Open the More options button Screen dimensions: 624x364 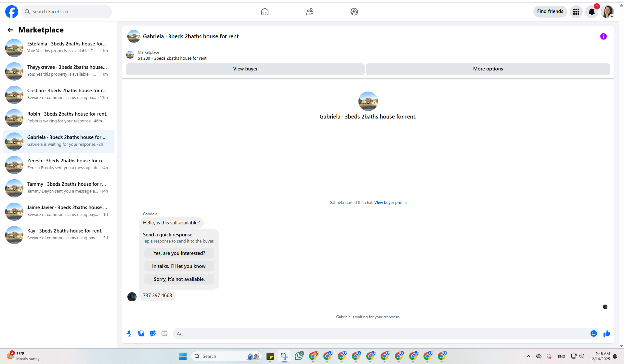488,69
